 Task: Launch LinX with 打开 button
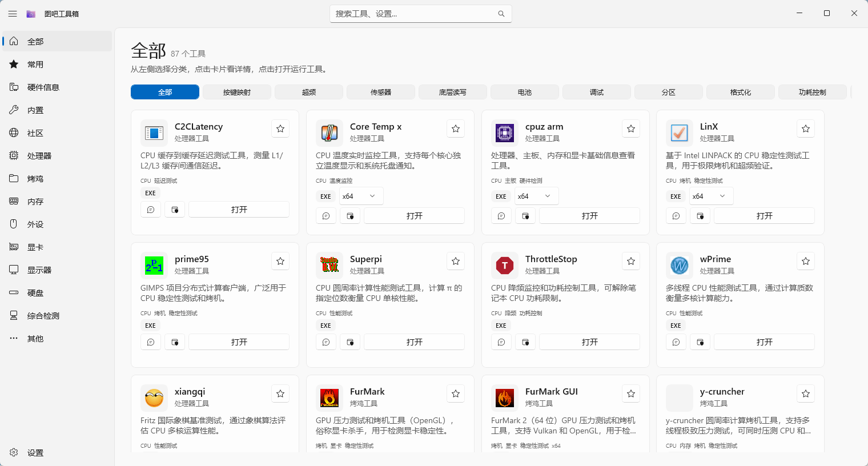(765, 216)
